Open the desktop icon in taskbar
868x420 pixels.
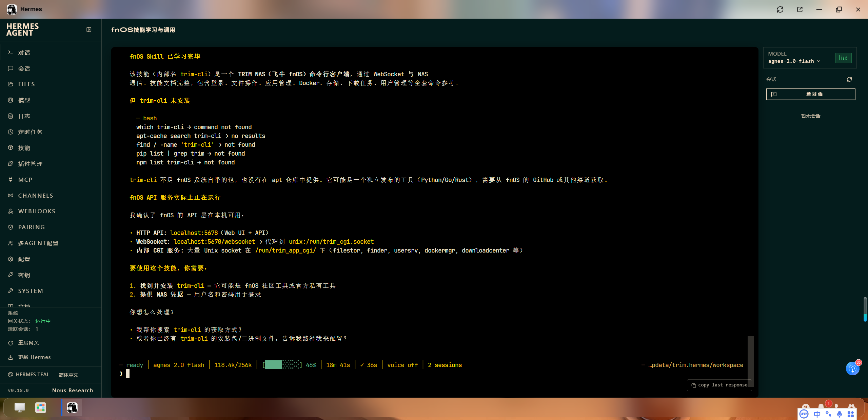point(20,407)
